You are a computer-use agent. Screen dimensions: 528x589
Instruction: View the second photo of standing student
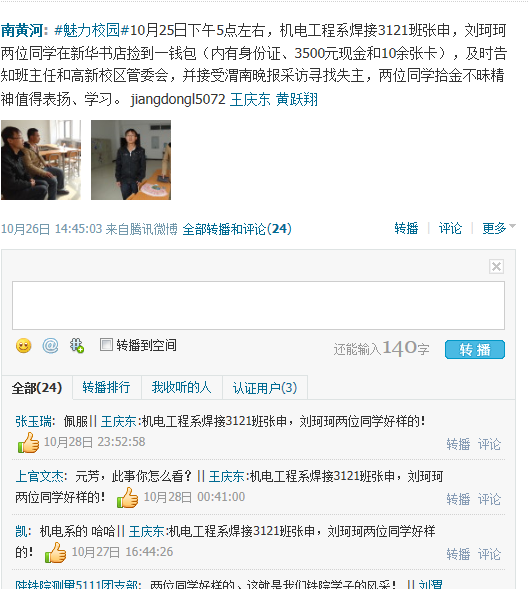(131, 160)
